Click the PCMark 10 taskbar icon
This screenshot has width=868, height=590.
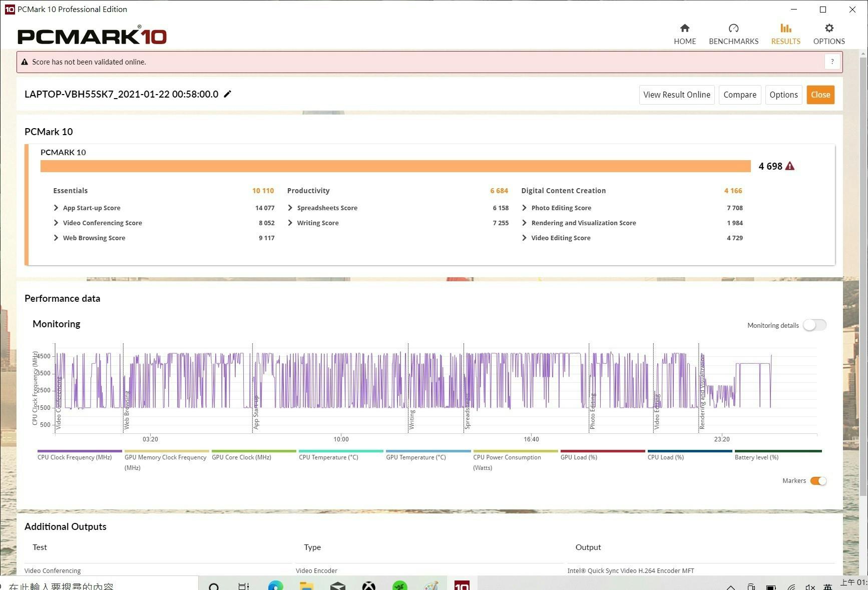click(x=462, y=586)
